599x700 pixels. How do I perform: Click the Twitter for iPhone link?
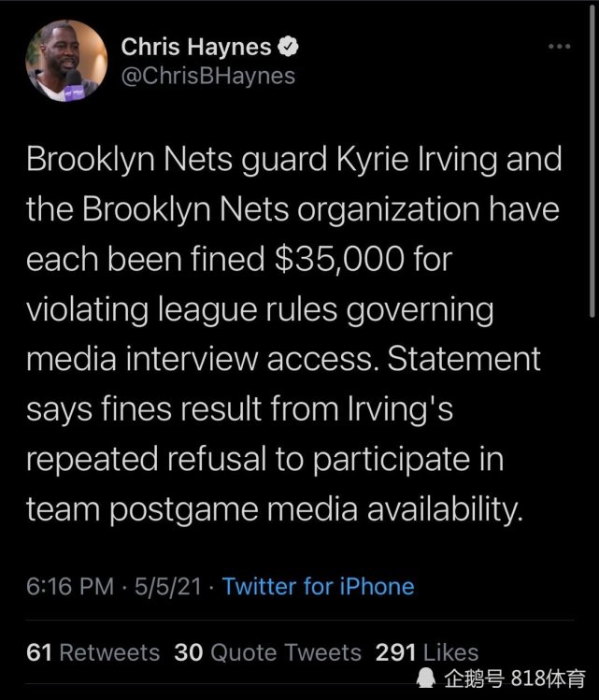click(x=318, y=587)
